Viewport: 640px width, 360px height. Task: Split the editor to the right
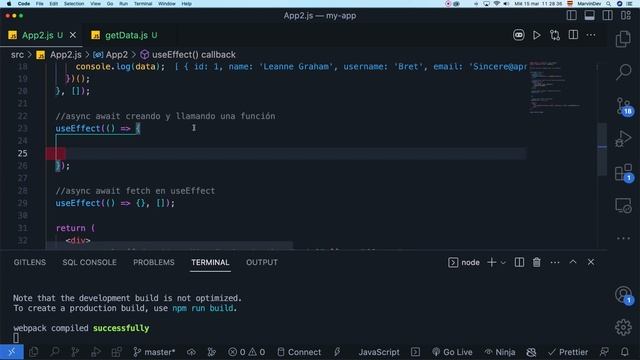(573, 35)
